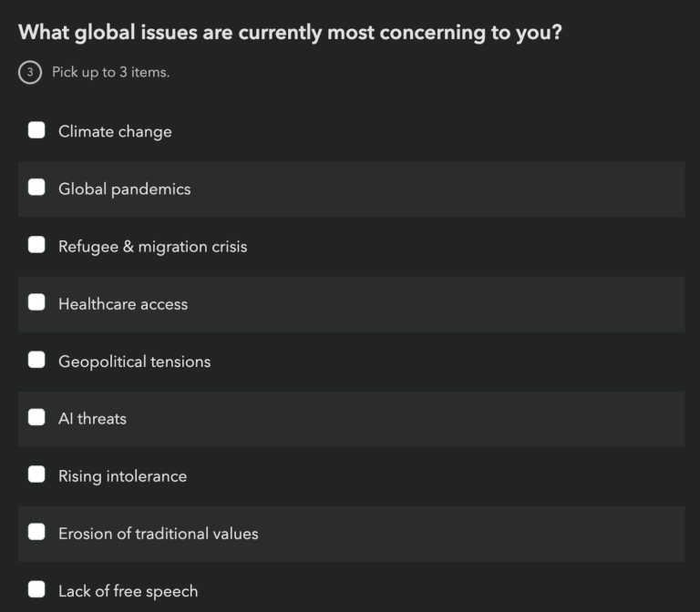Mark the Rising intolerance checkbox
700x612 pixels.
pyautogui.click(x=36, y=474)
